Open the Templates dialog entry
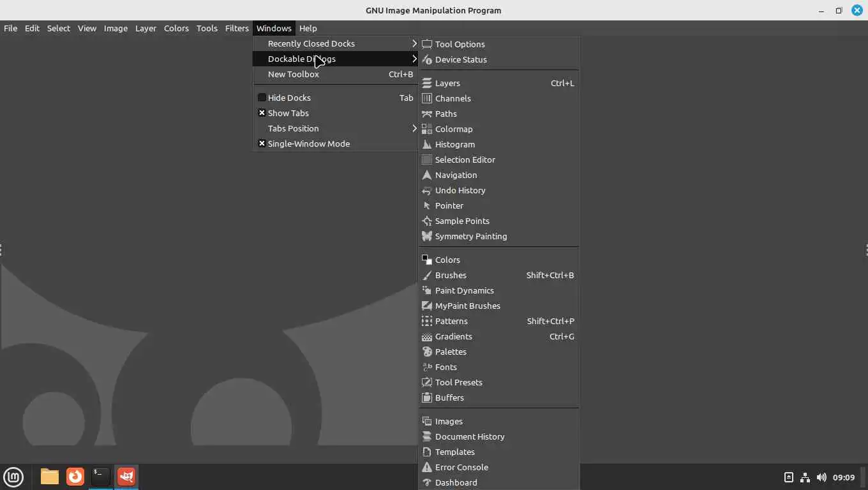868x490 pixels. 498,452
